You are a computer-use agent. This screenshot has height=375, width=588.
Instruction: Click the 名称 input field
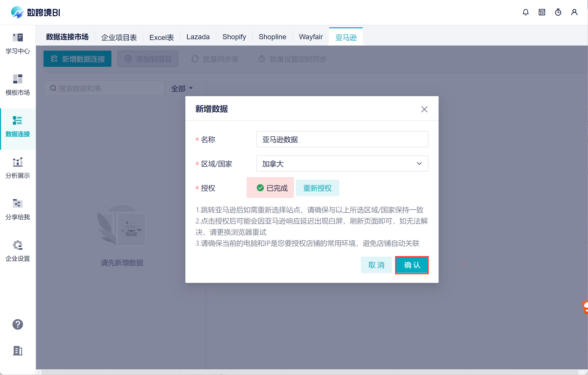[342, 139]
